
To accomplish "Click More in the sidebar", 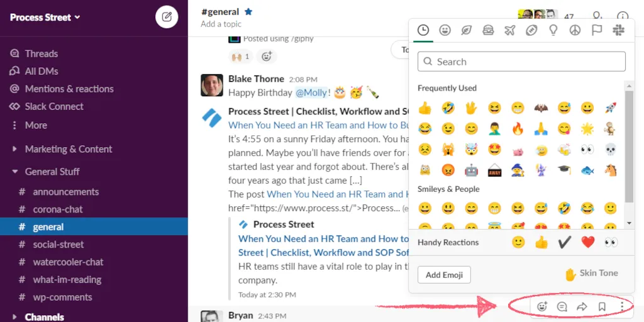I will tap(36, 125).
